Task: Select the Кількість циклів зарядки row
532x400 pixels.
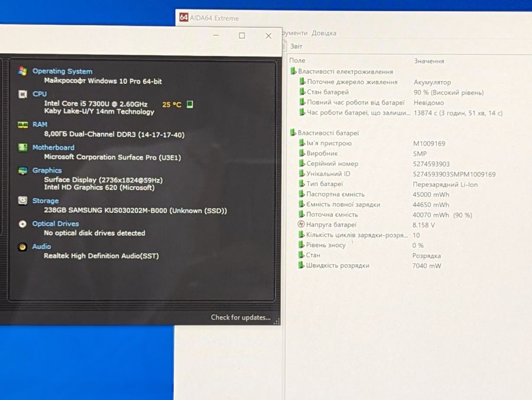Action: (359, 235)
